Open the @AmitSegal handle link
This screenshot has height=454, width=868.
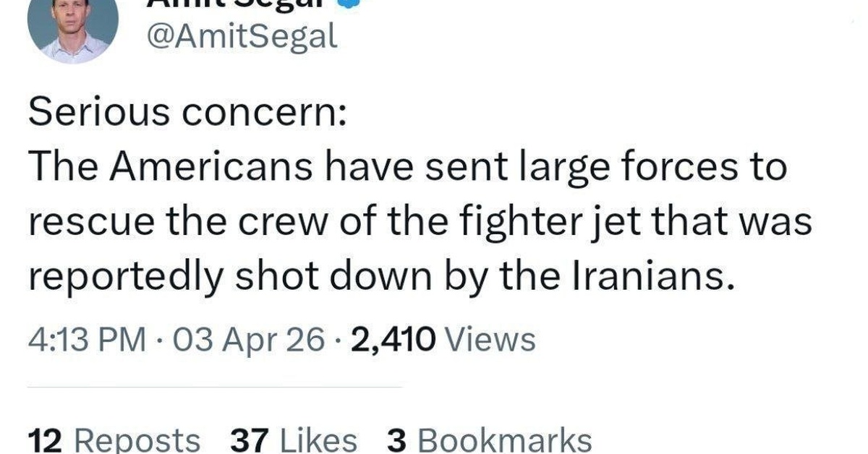coord(242,36)
